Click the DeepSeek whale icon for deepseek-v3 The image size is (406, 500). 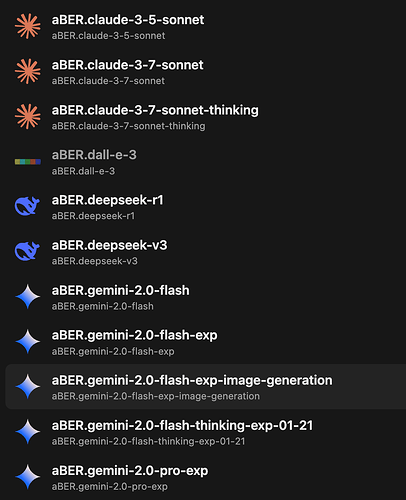click(27, 251)
